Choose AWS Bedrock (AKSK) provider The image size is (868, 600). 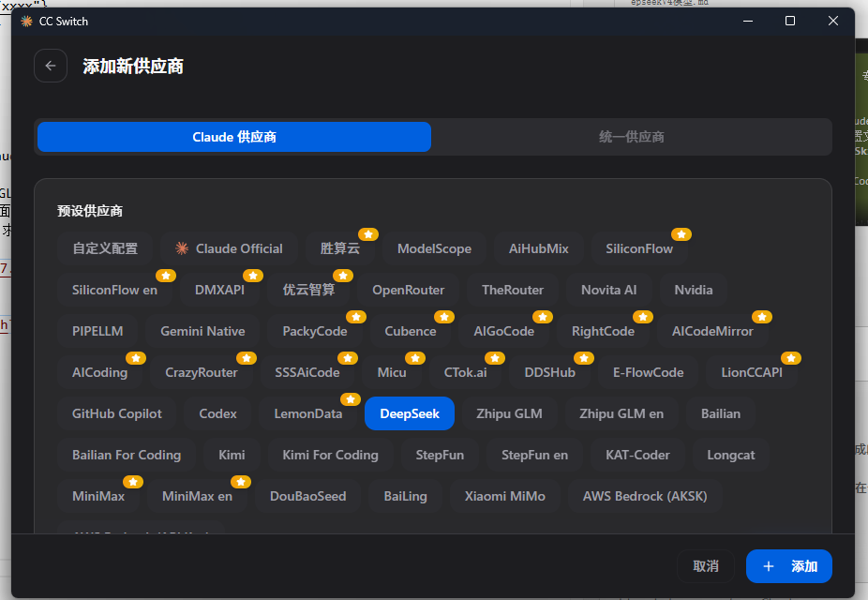click(645, 496)
